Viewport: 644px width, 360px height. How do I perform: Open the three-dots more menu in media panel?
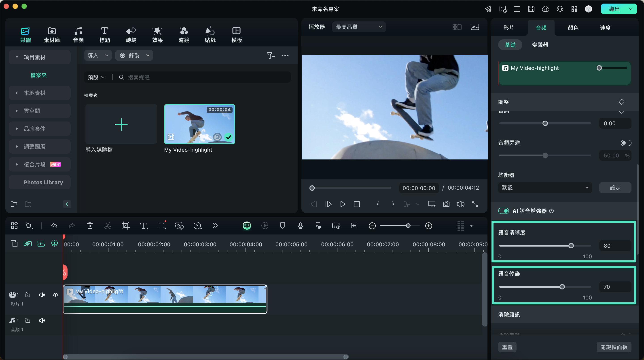[285, 55]
